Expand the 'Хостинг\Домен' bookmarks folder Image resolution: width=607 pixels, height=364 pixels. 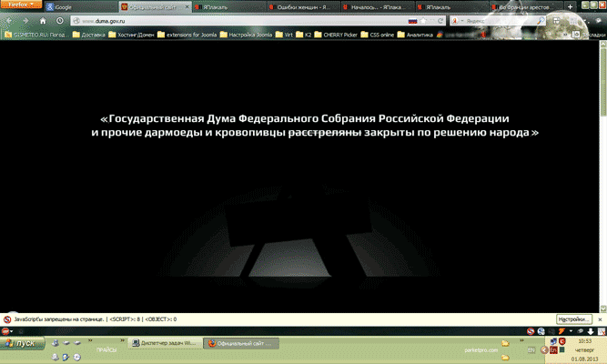133,35
